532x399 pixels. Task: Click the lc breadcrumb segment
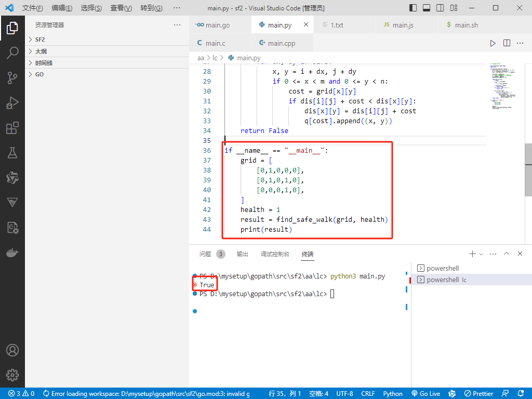click(x=215, y=58)
